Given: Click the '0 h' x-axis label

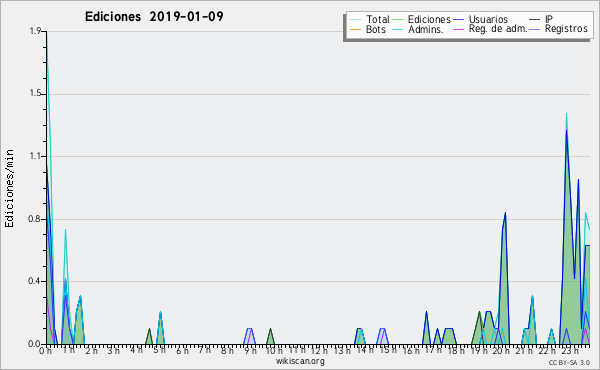Looking at the screenshot, I should tap(45, 350).
